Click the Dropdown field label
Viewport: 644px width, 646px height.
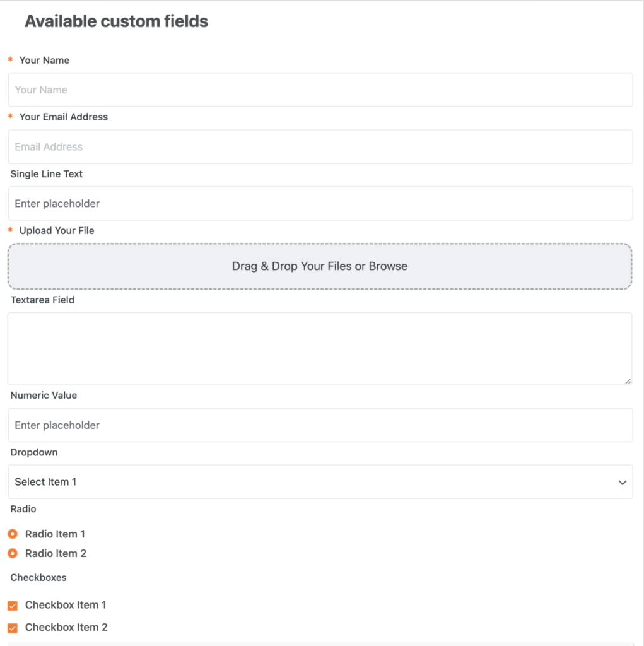coord(34,453)
